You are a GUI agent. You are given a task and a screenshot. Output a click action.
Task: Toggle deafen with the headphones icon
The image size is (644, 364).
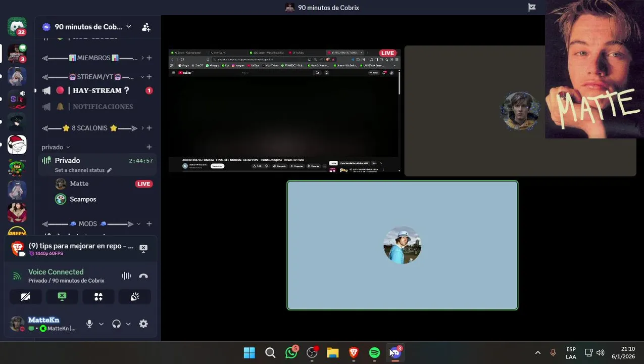coord(117,324)
